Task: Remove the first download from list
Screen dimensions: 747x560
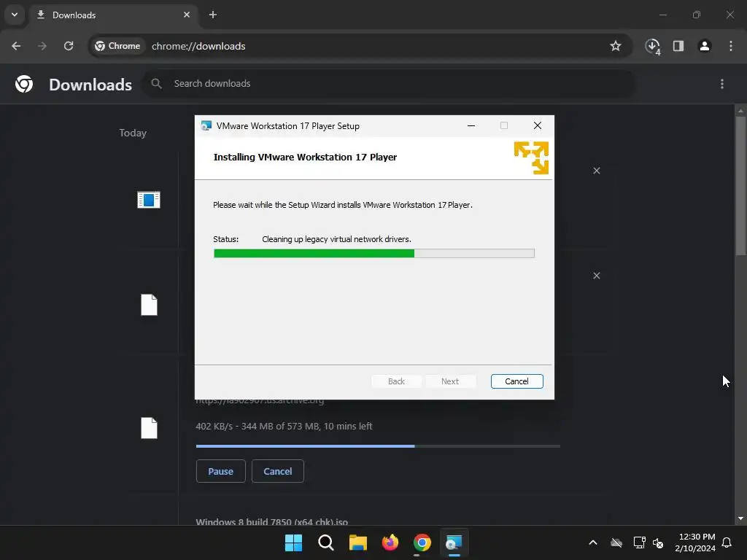Action: (597, 171)
